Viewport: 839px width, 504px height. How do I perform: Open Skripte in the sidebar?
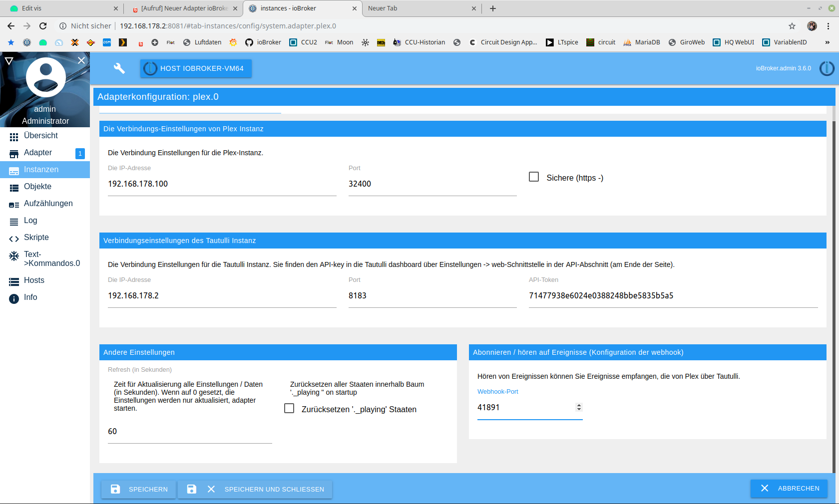tap(45, 238)
